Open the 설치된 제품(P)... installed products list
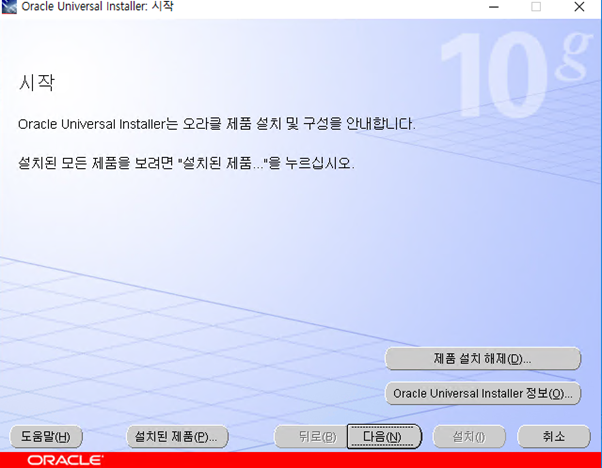 pos(177,437)
